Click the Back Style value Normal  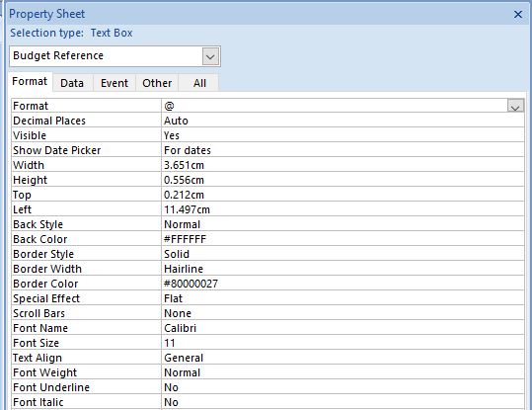[342, 224]
